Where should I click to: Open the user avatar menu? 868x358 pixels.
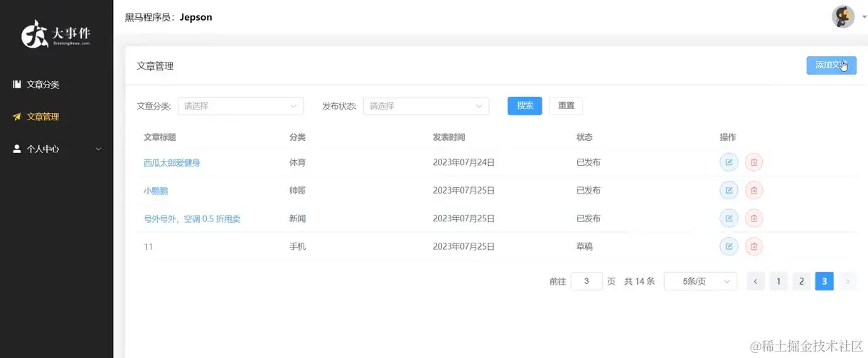pos(843,16)
